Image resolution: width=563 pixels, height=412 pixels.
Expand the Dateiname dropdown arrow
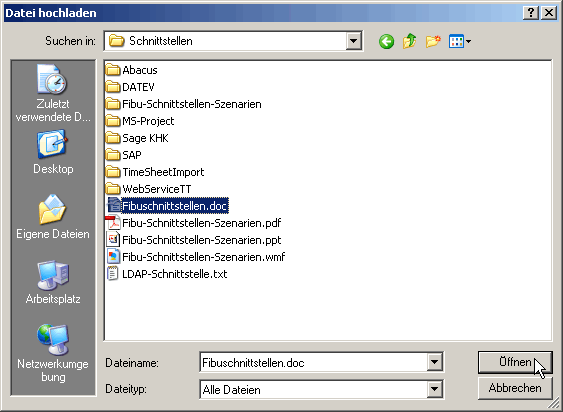434,362
